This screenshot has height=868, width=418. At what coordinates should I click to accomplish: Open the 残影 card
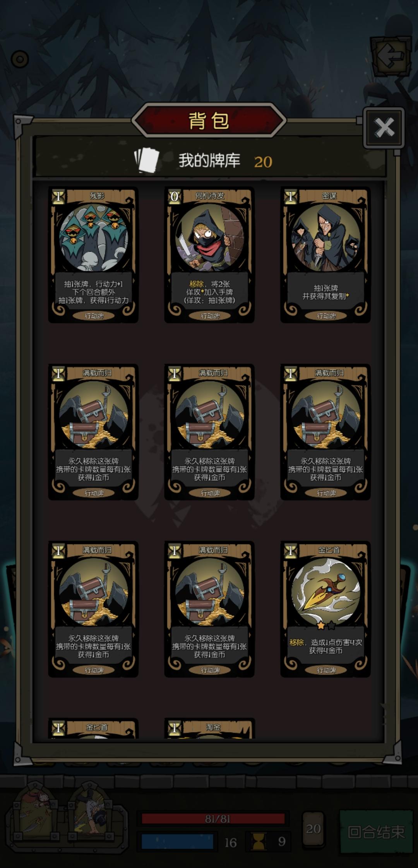pyautogui.click(x=93, y=255)
